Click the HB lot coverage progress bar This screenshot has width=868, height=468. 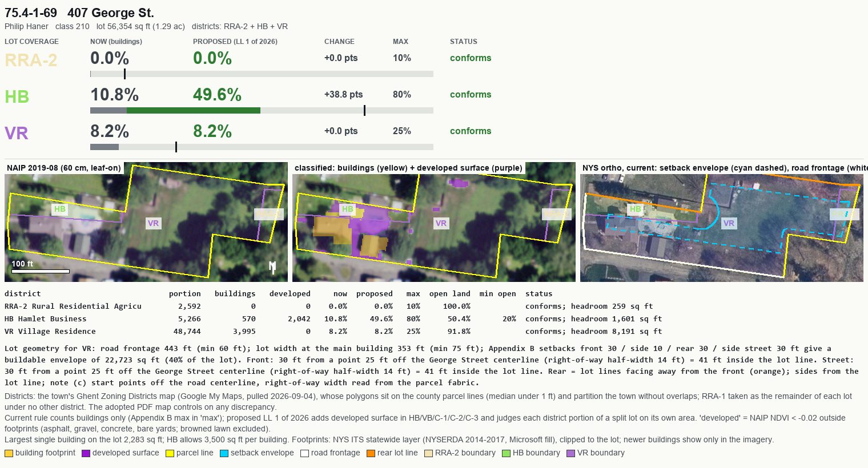click(x=262, y=110)
